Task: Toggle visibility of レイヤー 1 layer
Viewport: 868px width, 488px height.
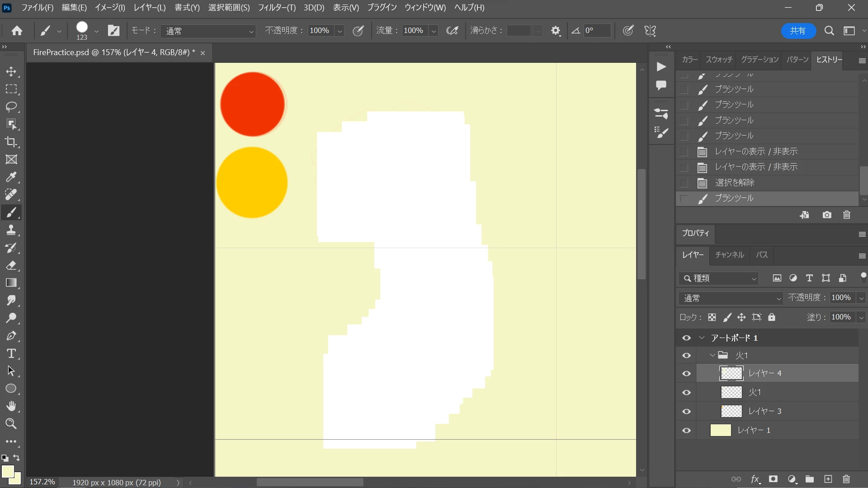Action: (686, 431)
